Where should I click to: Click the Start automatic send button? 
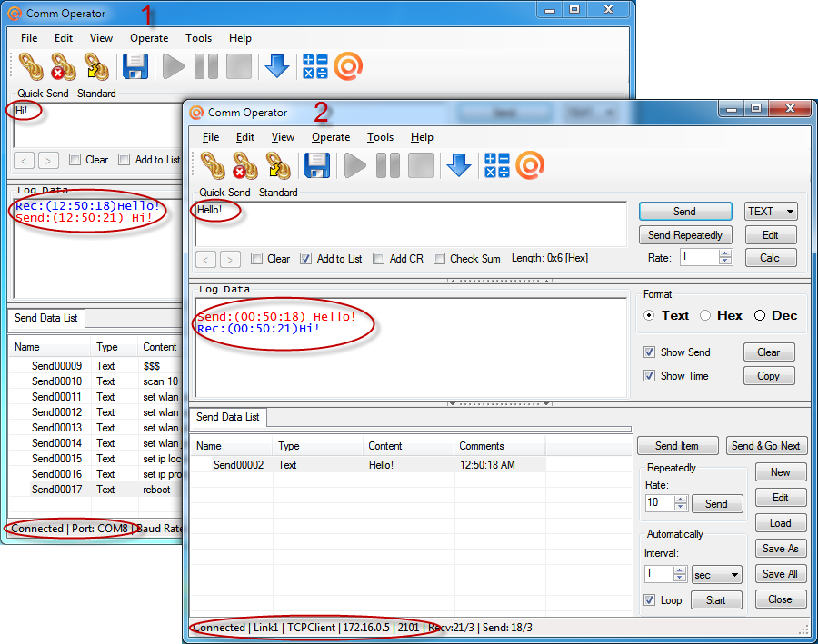716,600
